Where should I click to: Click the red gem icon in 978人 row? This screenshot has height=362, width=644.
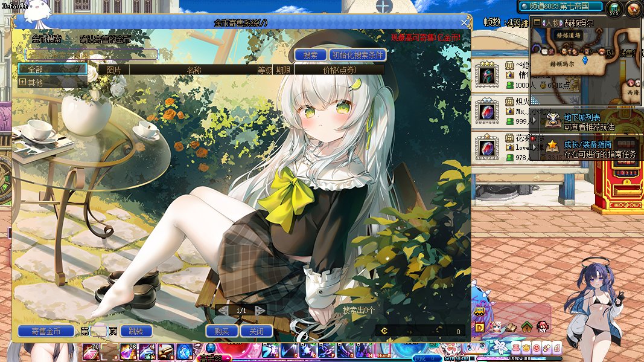click(x=487, y=147)
